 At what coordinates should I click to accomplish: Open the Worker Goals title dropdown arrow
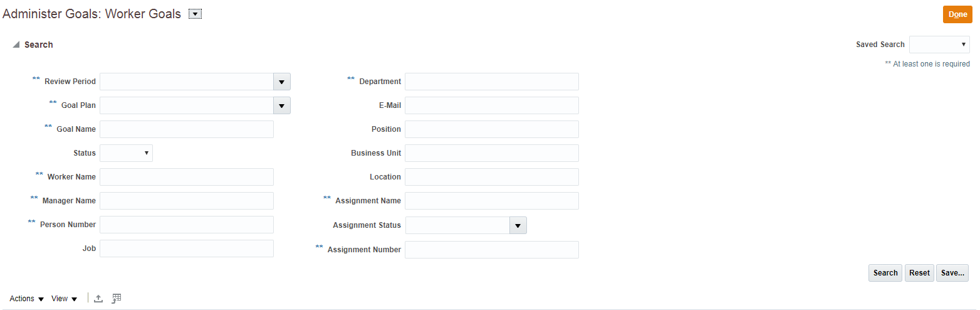coord(195,14)
